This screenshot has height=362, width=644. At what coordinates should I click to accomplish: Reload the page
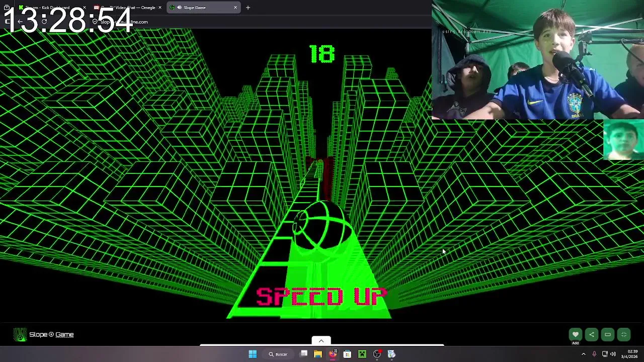pos(44,22)
